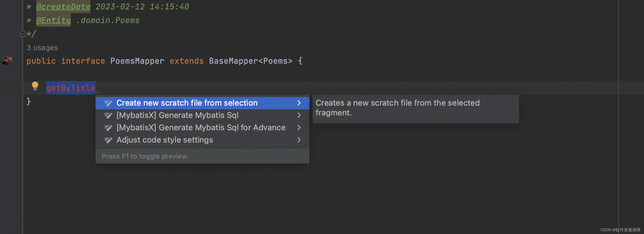Screen dimensions: 644x234
Task: Click pencil icon beside Generate Mybatis Sql
Action: pos(108,115)
